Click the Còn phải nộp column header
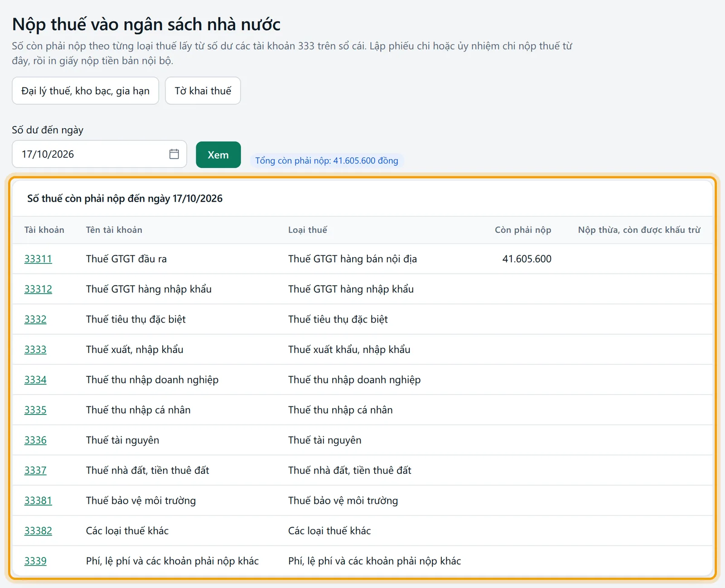The width and height of the screenshot is (725, 588). 523,230
